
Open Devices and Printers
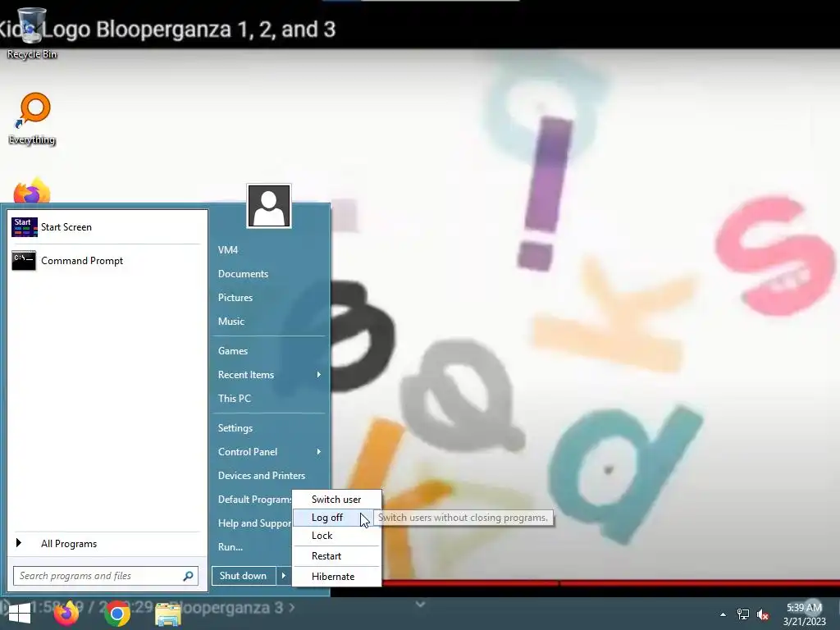coord(262,476)
